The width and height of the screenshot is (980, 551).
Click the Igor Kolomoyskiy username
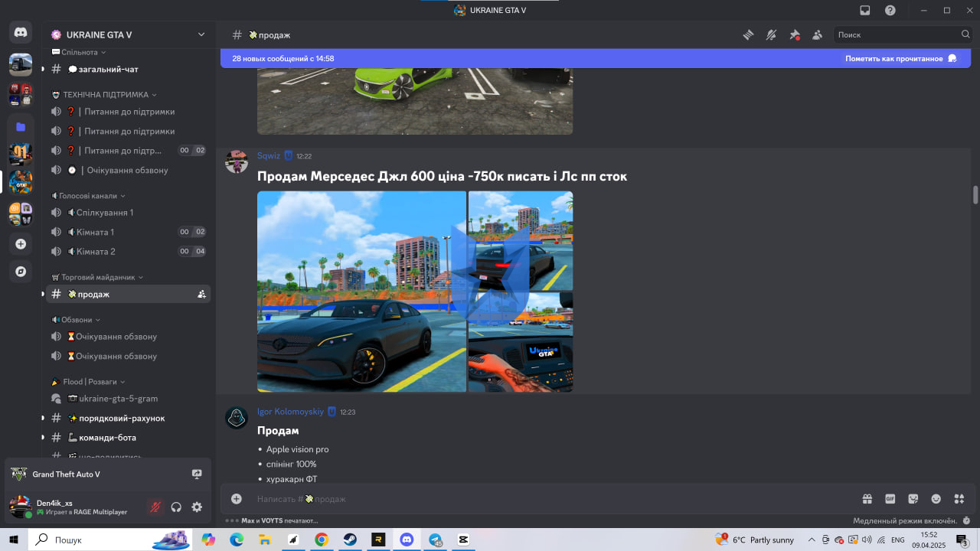click(x=291, y=412)
